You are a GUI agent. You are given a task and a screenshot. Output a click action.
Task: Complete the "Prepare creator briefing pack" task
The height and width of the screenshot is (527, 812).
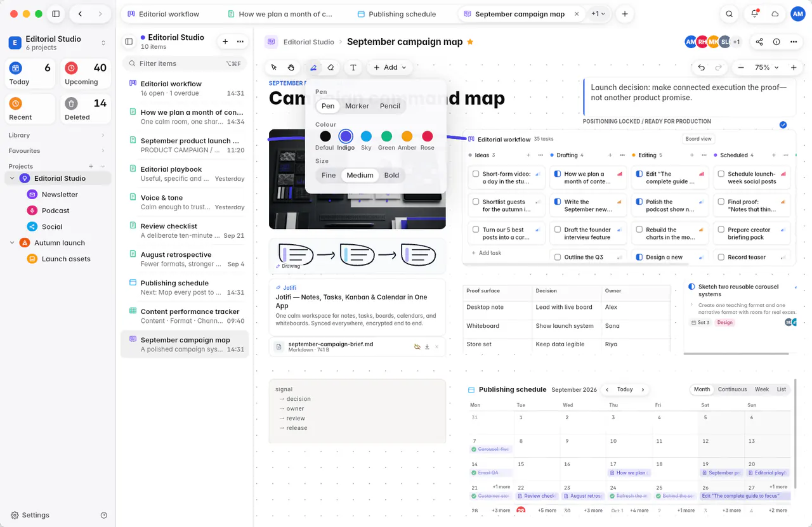coord(721,230)
